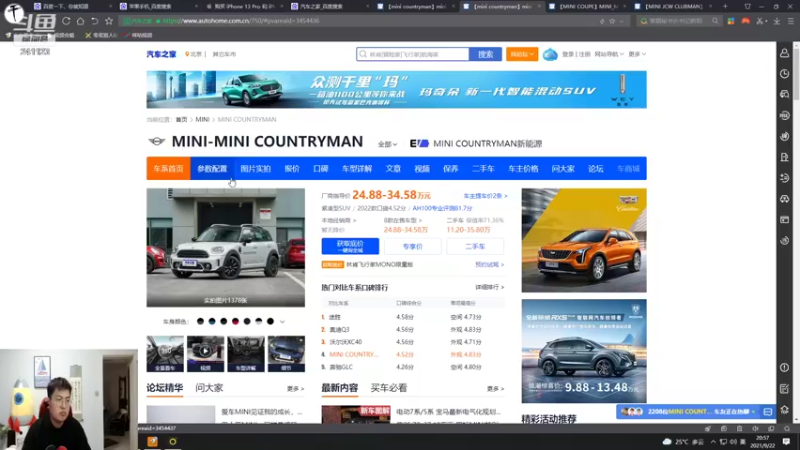800x450 pixels.
Task: Open the 细节 detail photo thumbnail
Action: [x=286, y=353]
